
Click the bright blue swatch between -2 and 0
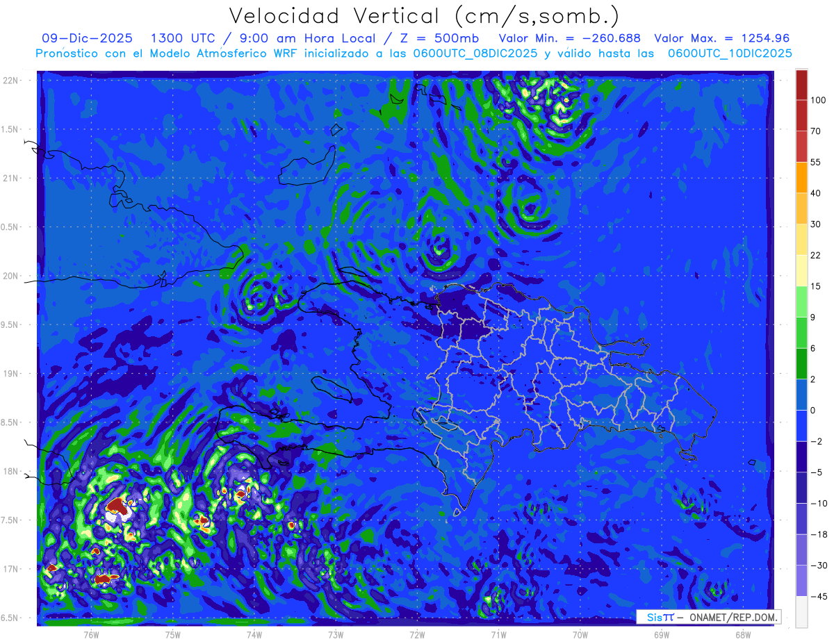[801, 425]
